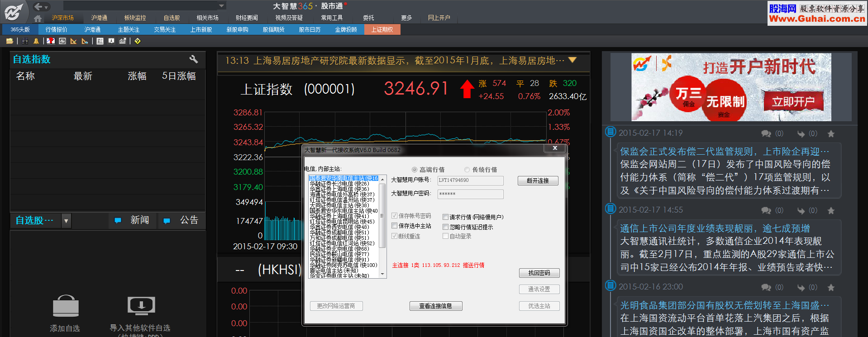Toggle the 保存选中主站 checkbox

click(x=394, y=226)
